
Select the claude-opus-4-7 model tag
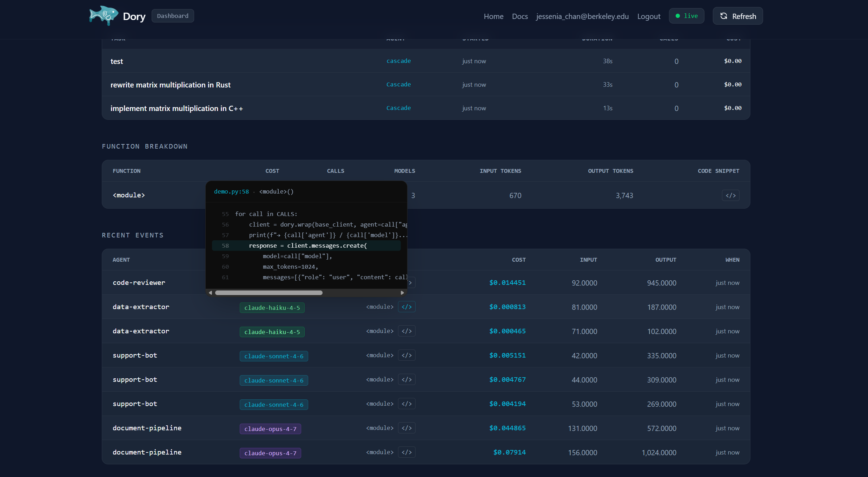270,429
